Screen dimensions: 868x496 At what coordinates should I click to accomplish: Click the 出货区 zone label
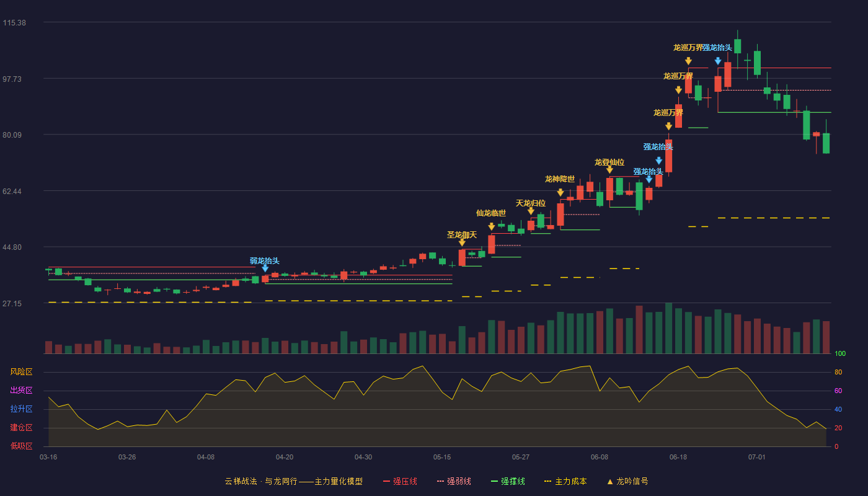point(21,390)
